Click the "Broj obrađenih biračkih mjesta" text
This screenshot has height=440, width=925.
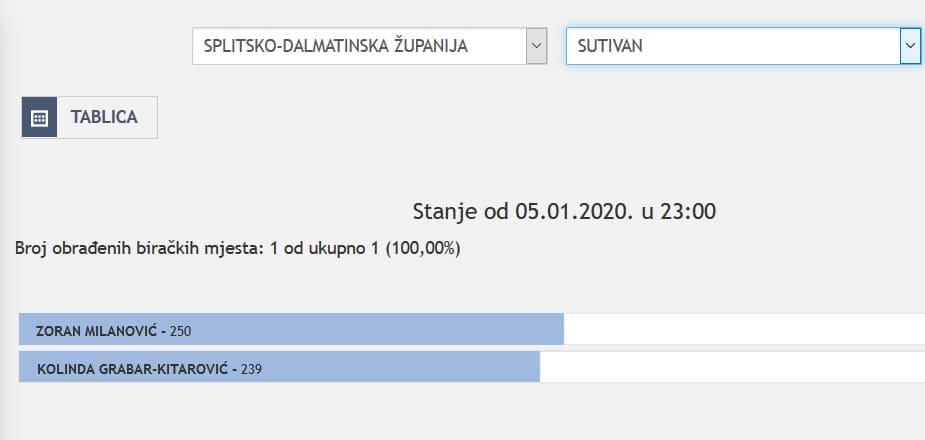point(133,248)
